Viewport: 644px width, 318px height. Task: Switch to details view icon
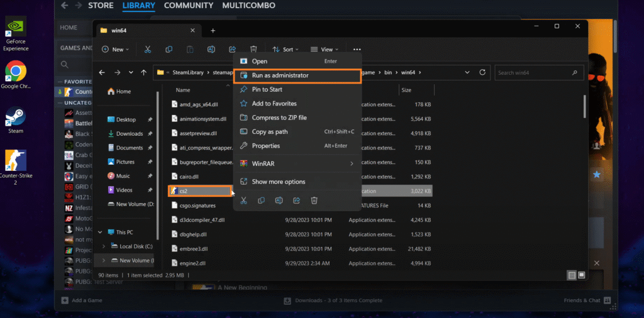click(x=571, y=275)
